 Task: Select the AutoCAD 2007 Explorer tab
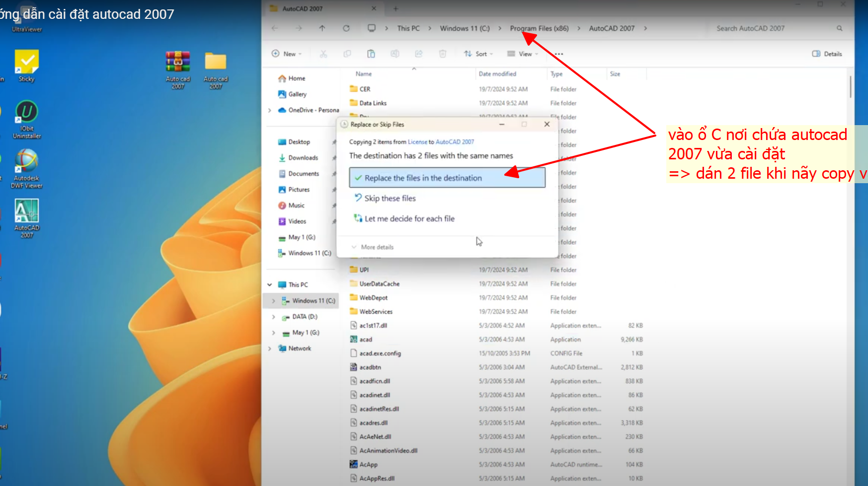(x=323, y=8)
